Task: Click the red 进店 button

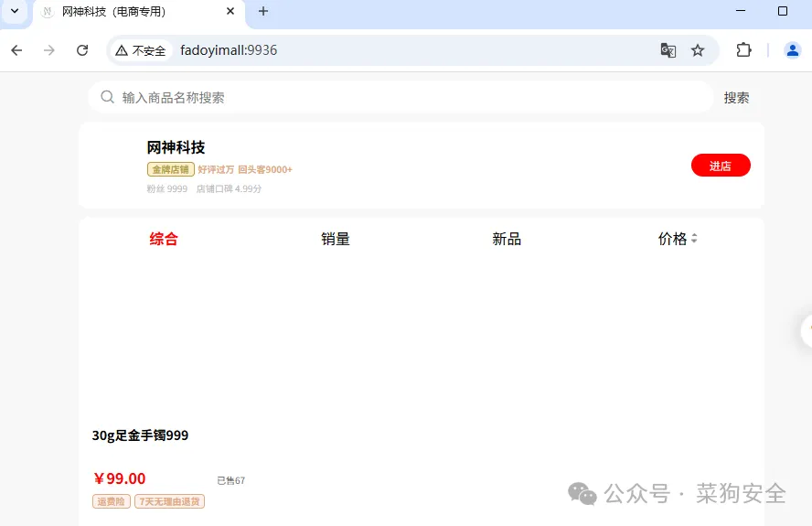Action: pyautogui.click(x=721, y=166)
